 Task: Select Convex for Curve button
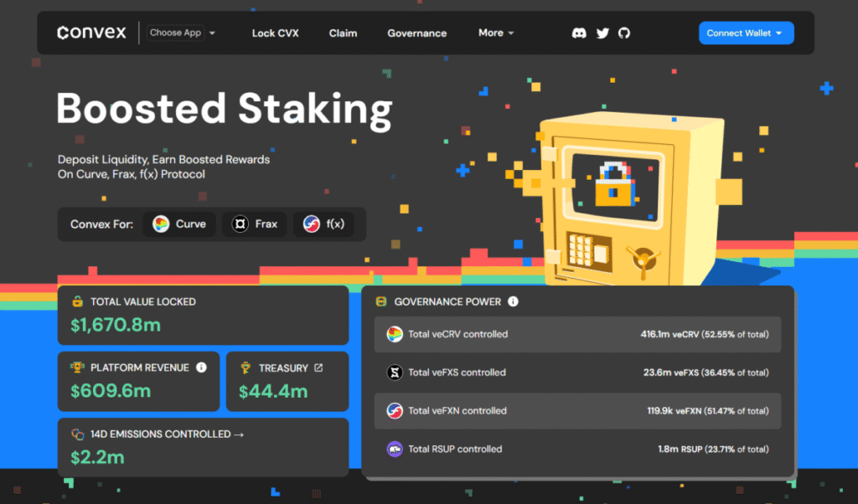point(179,224)
